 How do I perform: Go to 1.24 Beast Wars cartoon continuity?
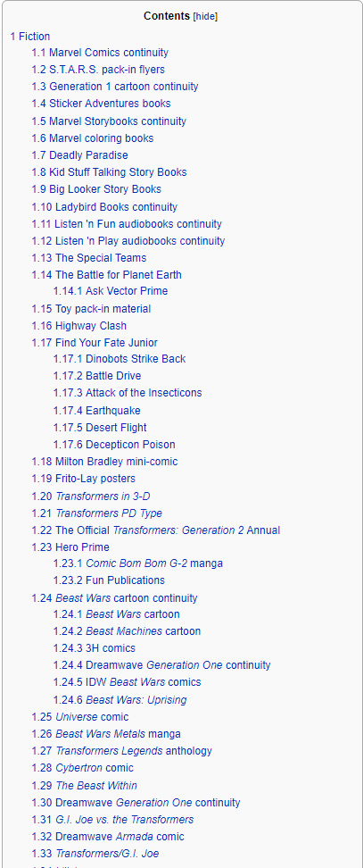[114, 597]
